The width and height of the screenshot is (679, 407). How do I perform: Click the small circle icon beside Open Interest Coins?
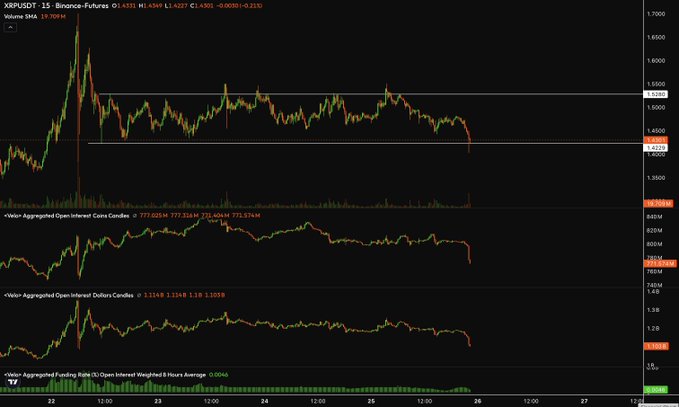coord(135,215)
